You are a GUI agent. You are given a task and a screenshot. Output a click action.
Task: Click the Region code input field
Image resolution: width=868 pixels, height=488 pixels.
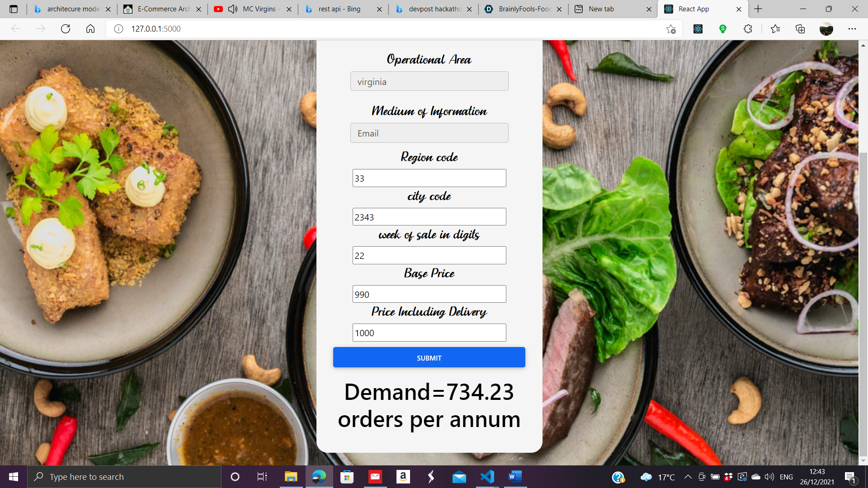coord(429,178)
